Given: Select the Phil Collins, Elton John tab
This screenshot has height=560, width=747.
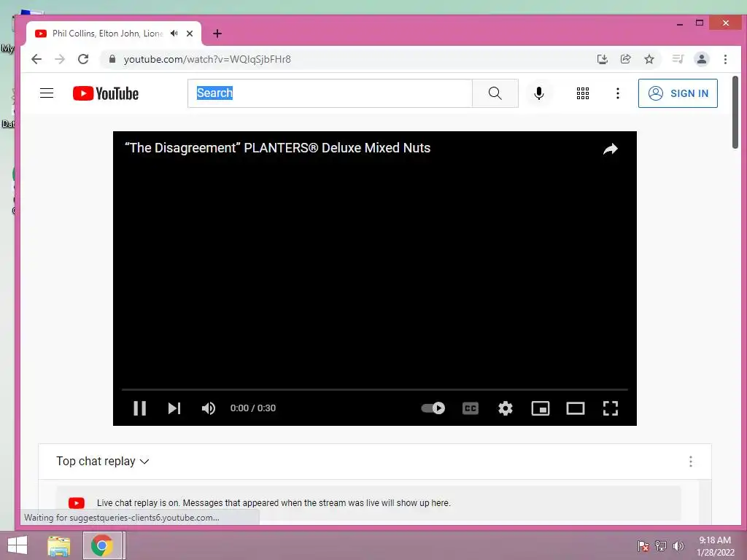Looking at the screenshot, I should [107, 34].
